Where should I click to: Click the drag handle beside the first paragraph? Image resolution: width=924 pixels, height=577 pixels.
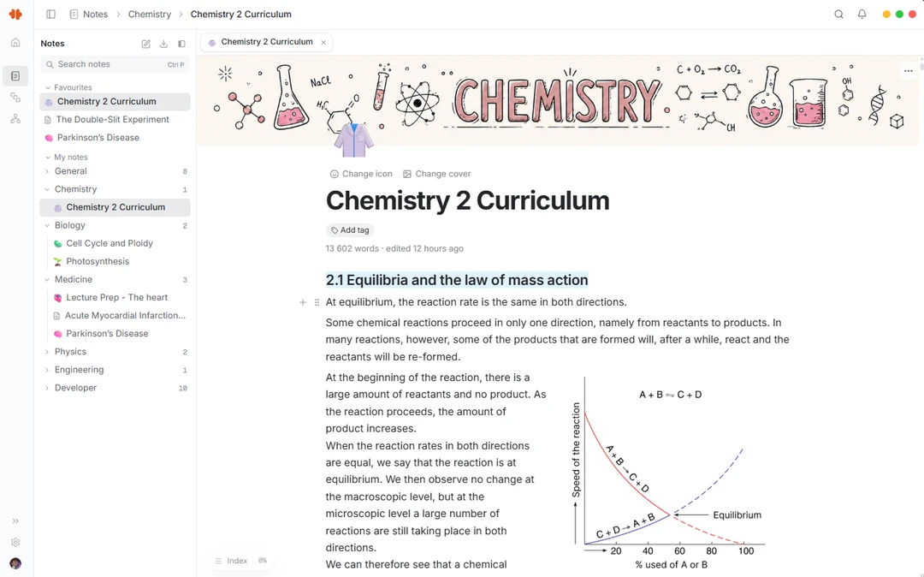point(317,302)
